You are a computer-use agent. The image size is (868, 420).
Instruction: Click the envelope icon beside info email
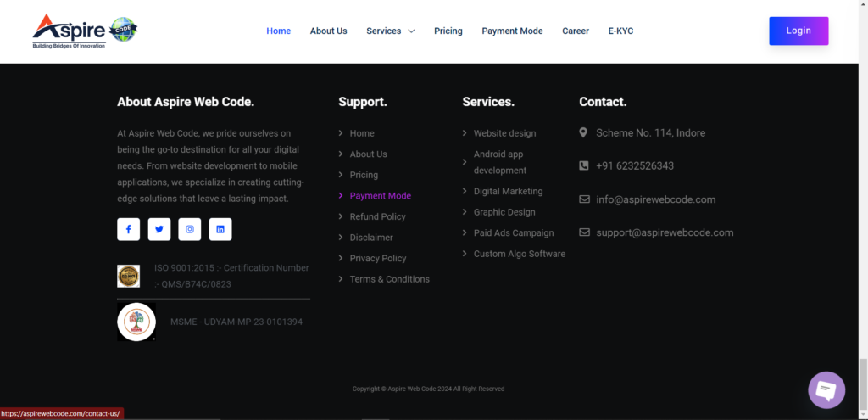pyautogui.click(x=584, y=199)
